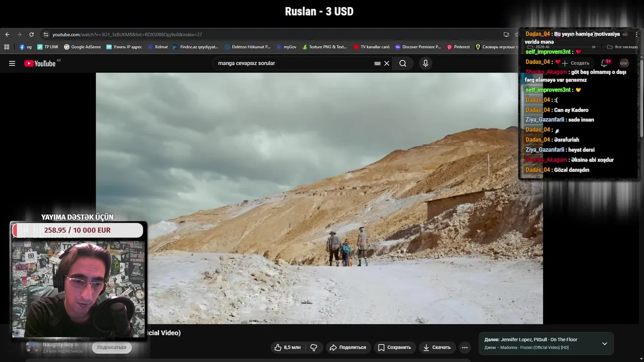The image size is (644, 362).
Task: Click chat message 'Əsrafurlah'
Action: tap(567, 140)
